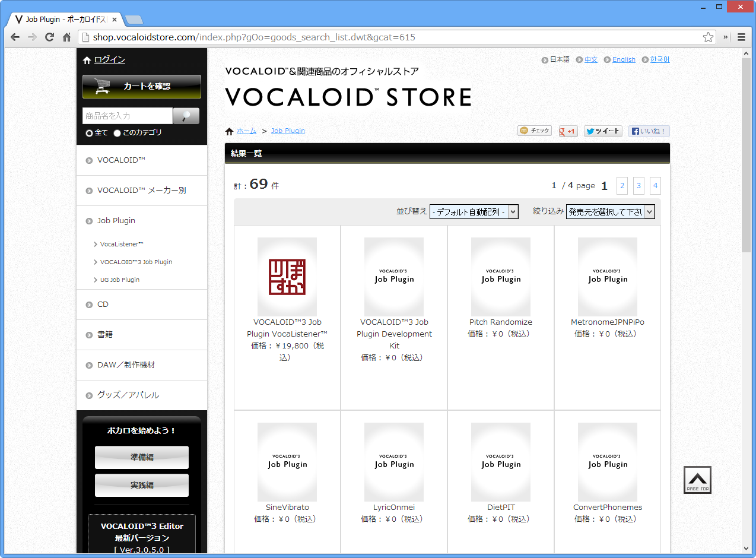Select このカテゴリ search scope radio

(117, 133)
